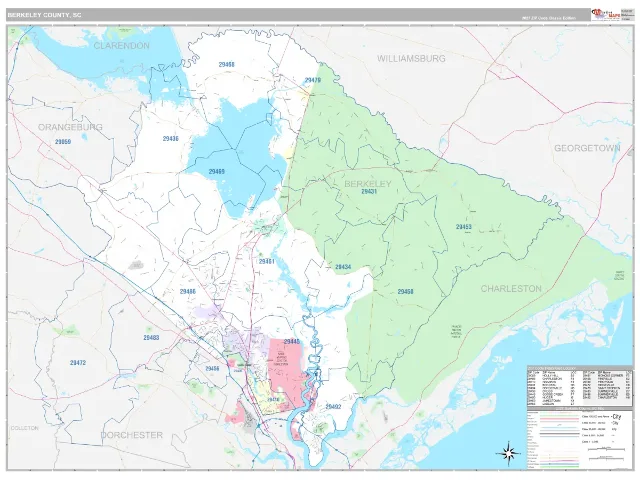Viewport: 640px width, 480px height.
Task: Click ZIP code label 29434
Action: coord(343,267)
